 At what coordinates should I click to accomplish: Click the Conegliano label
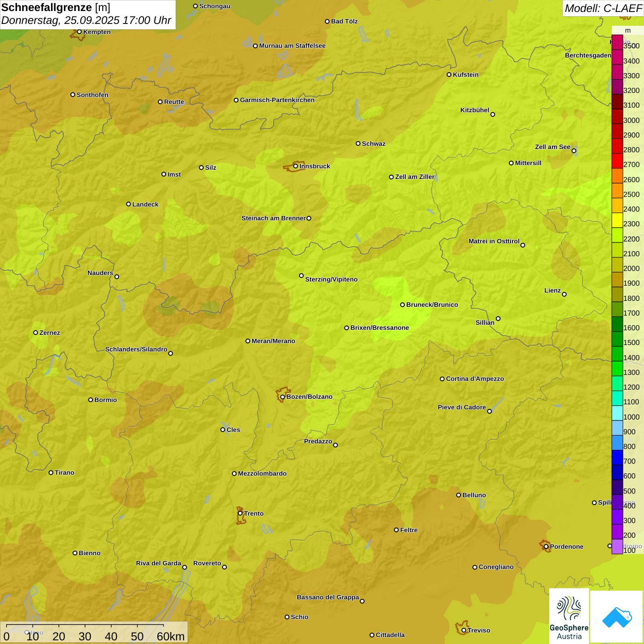pos(496,567)
